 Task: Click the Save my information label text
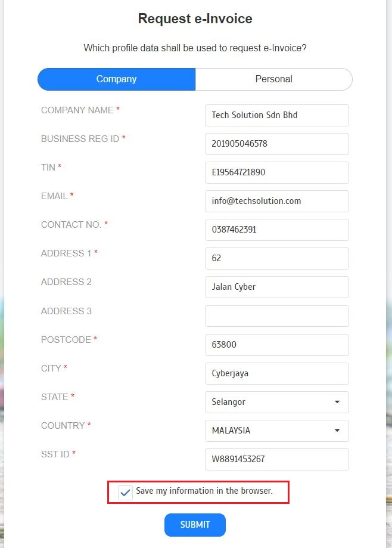pyautogui.click(x=204, y=491)
